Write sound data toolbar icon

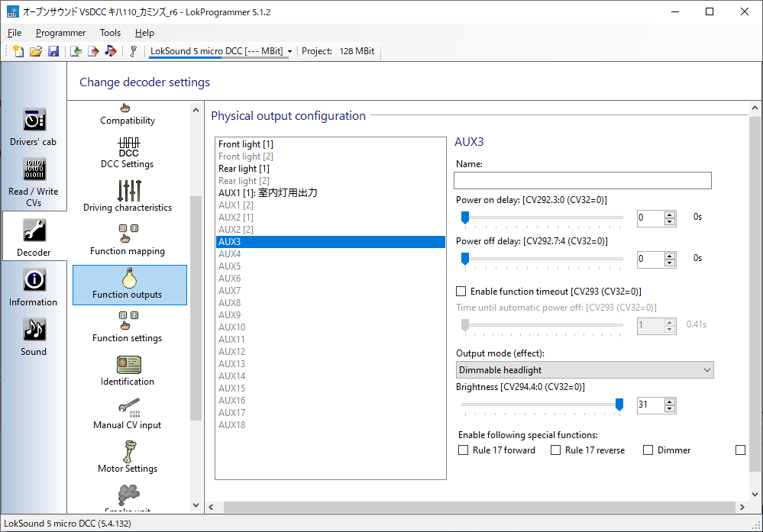tap(111, 51)
